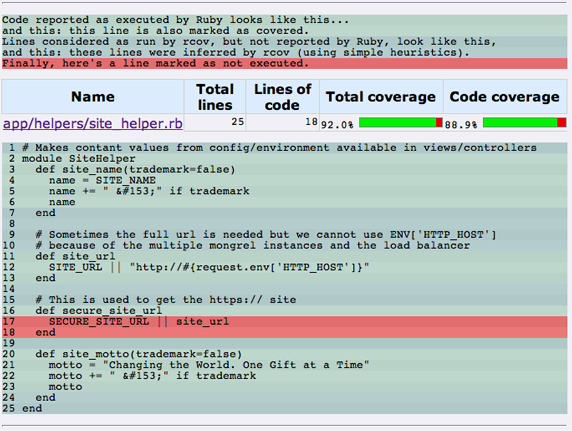572x432 pixels.
Task: Click line 16 'def secure_site_url'
Action: pyautogui.click(x=285, y=311)
